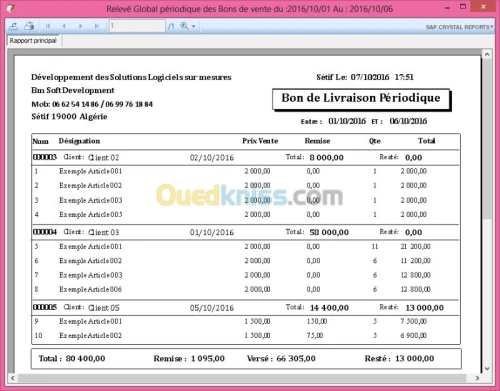
Task: Click the horizontal scrollbar right arrow
Action: tap(478, 378)
